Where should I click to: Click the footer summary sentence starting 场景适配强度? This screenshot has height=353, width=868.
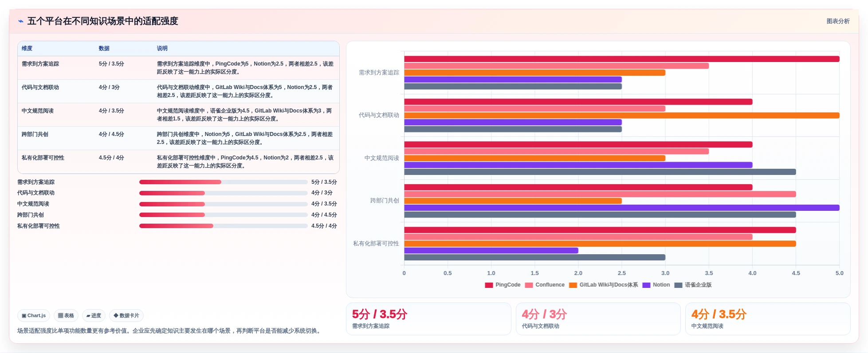tap(169, 331)
